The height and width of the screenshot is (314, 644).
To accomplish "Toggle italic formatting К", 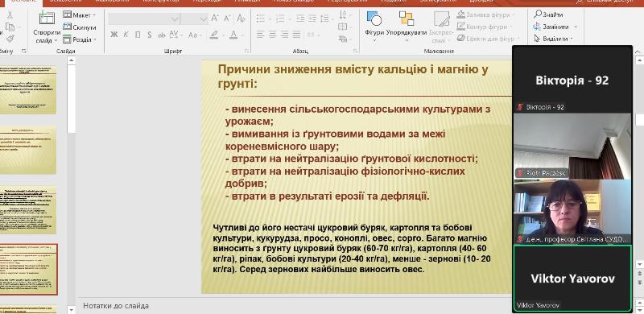I will [x=126, y=35].
